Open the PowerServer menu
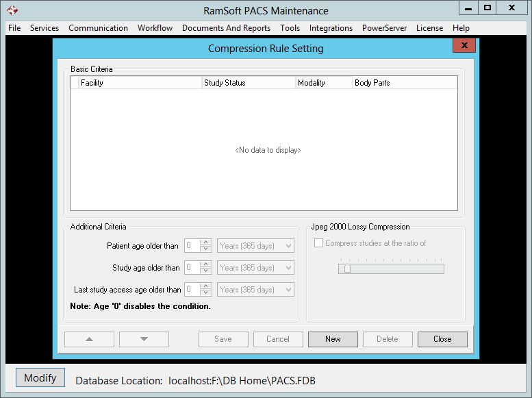 (384, 28)
